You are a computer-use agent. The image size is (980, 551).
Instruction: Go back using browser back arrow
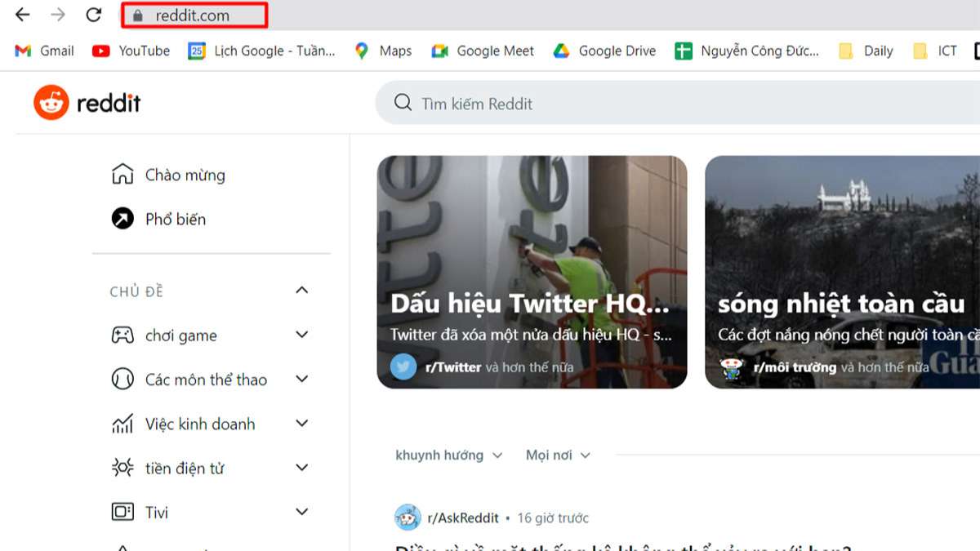[x=23, y=15]
